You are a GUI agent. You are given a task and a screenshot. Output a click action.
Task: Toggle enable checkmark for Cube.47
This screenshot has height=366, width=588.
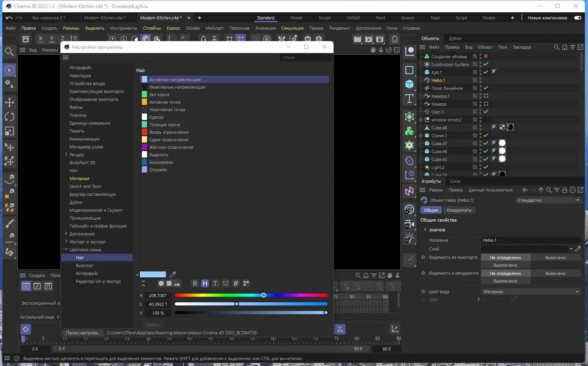point(486,143)
